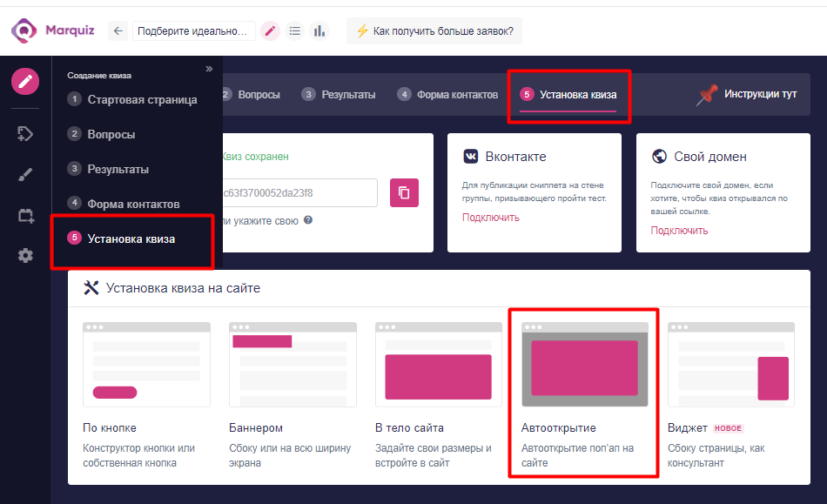
Task: Click the pink copy link button
Action: [404, 192]
